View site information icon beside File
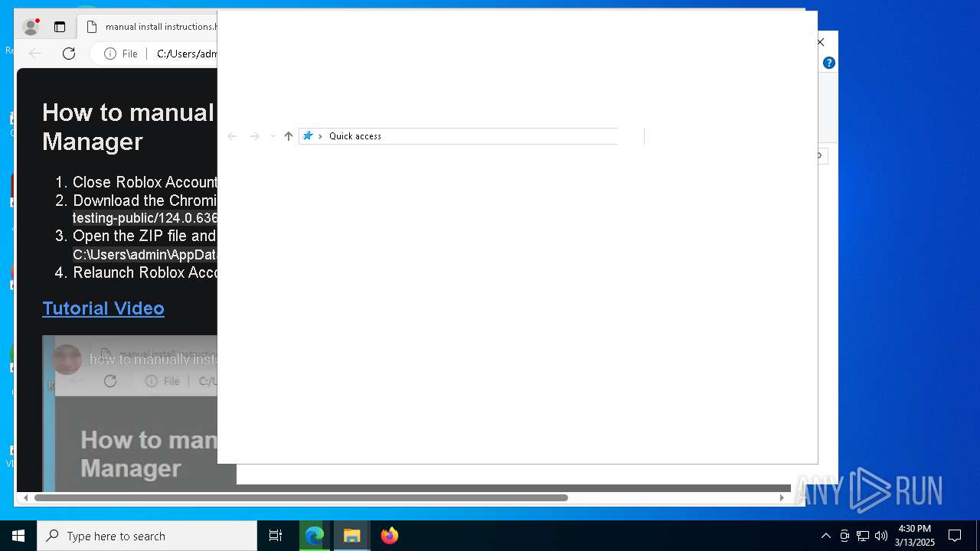The height and width of the screenshot is (551, 980). (110, 54)
